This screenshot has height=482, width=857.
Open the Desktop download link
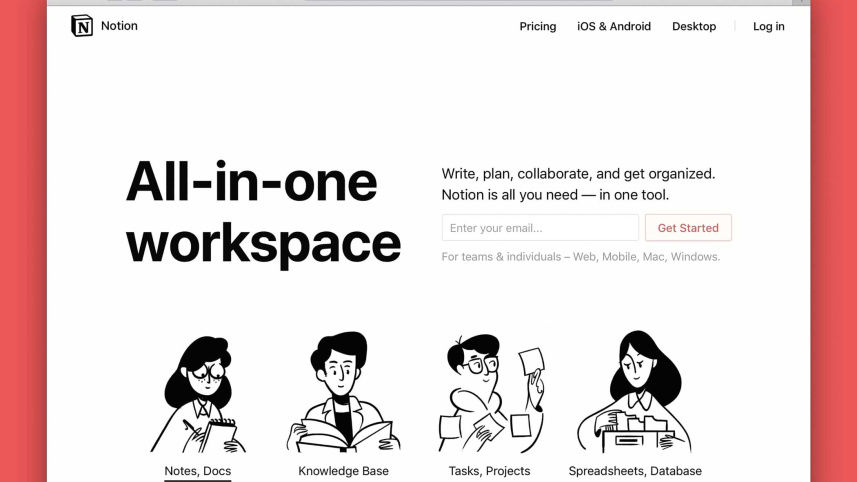(x=694, y=27)
